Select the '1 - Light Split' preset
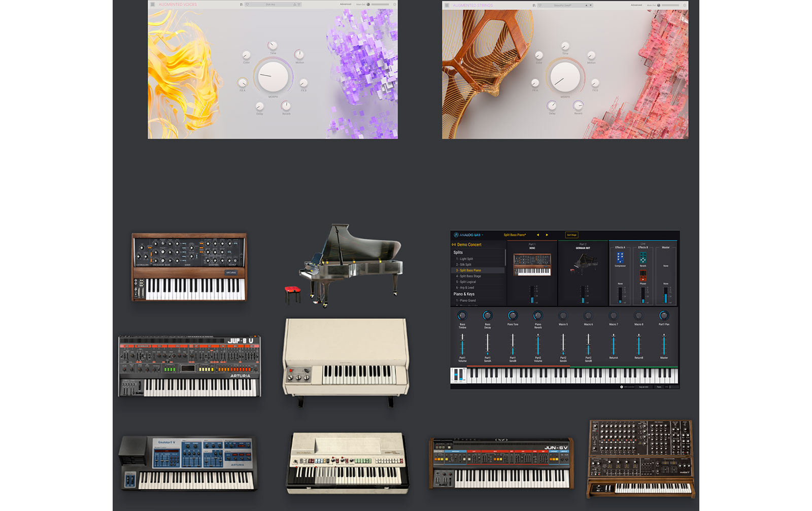 pos(479,259)
